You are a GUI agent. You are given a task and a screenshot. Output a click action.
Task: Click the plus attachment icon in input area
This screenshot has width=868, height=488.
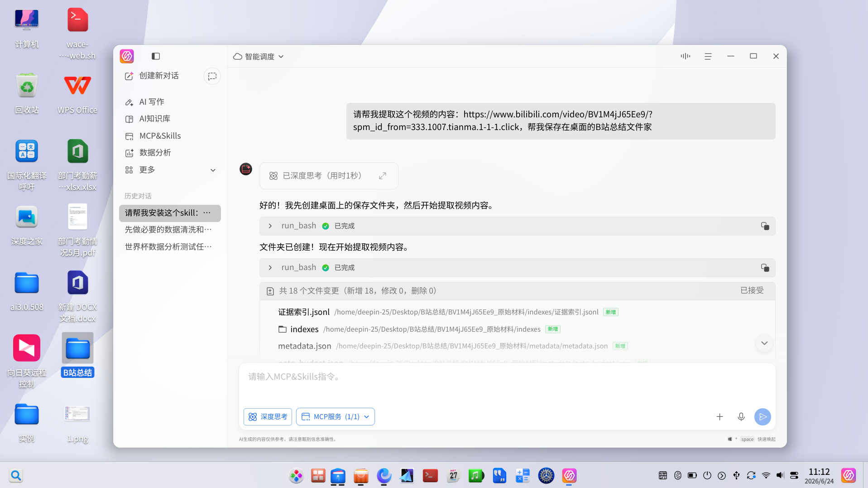pos(719,417)
